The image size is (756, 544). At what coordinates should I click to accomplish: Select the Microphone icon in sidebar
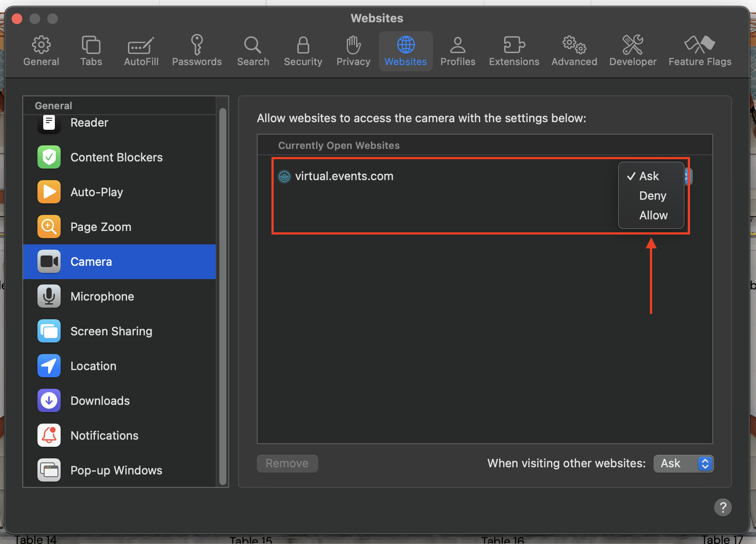49,297
